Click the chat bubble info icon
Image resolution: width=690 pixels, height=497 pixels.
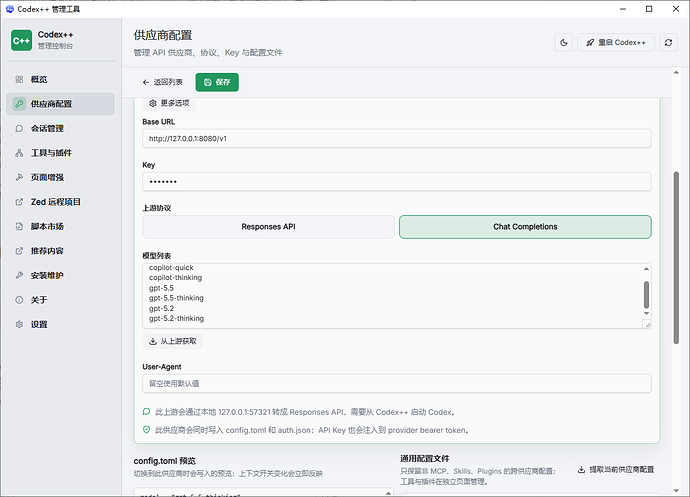147,412
